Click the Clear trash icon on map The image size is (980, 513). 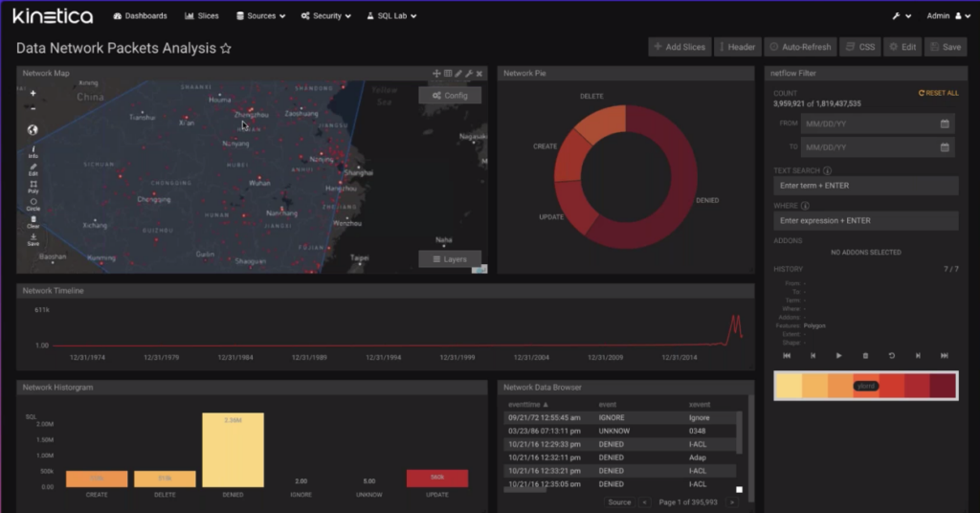point(33,221)
